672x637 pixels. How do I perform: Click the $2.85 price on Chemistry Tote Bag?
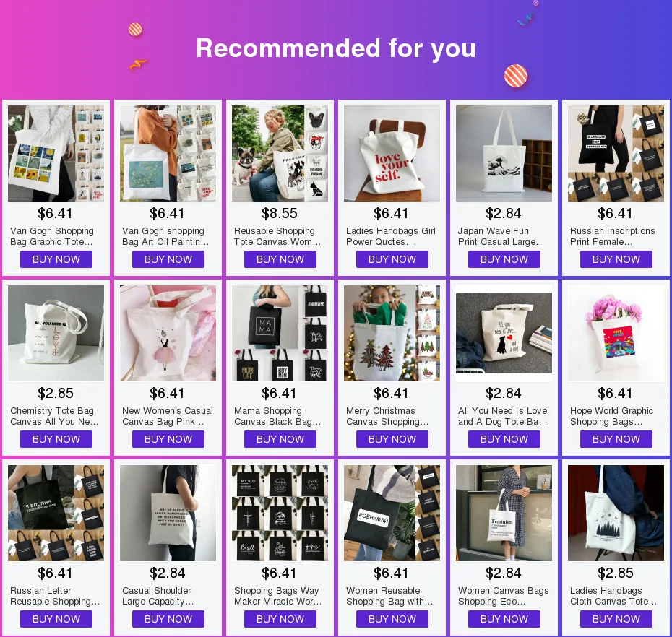56,394
